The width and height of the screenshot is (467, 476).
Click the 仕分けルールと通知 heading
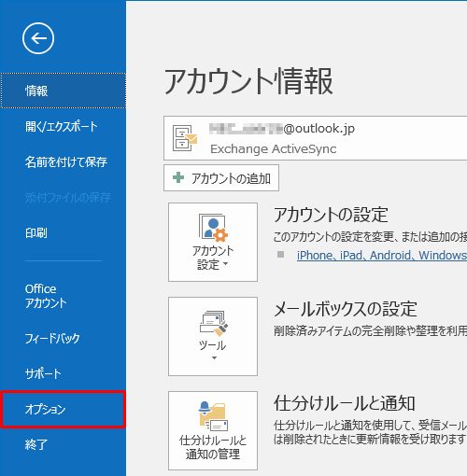tap(345, 403)
